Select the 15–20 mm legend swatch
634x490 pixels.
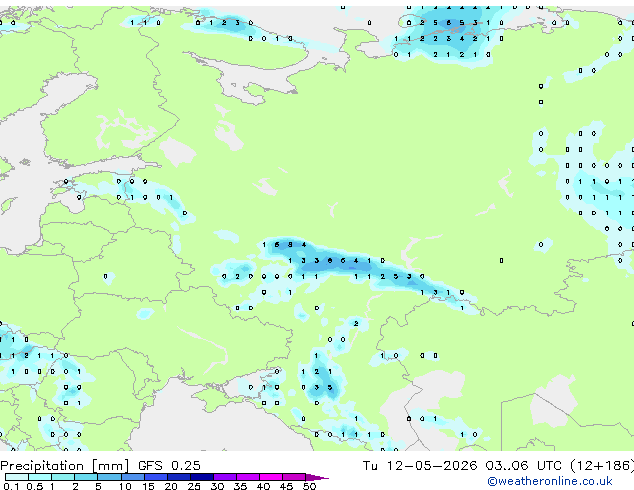[x=156, y=477]
